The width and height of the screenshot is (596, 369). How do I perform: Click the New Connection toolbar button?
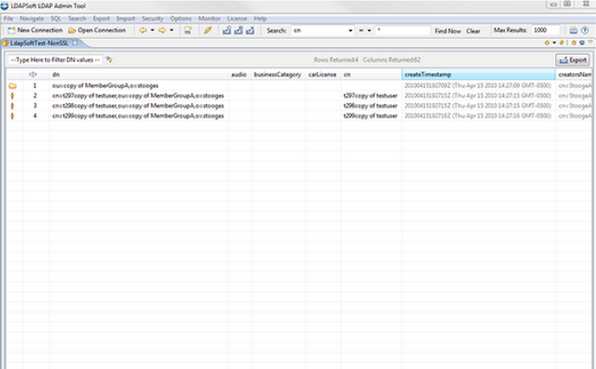(x=35, y=30)
